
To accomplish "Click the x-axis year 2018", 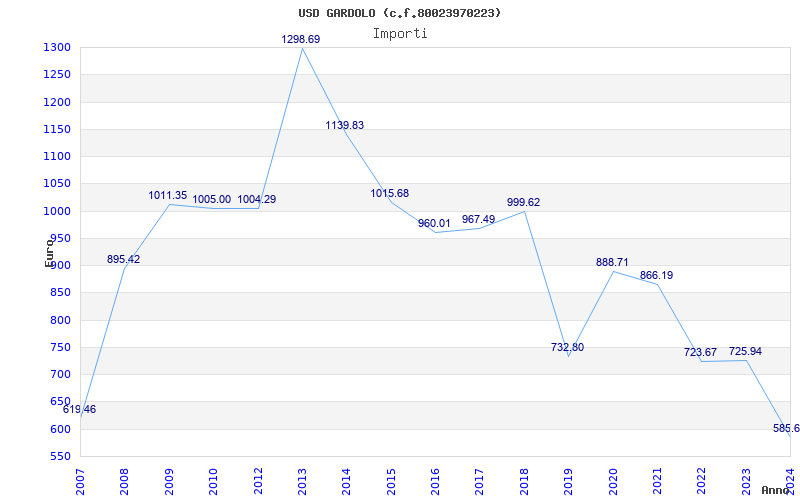I will tap(524, 482).
